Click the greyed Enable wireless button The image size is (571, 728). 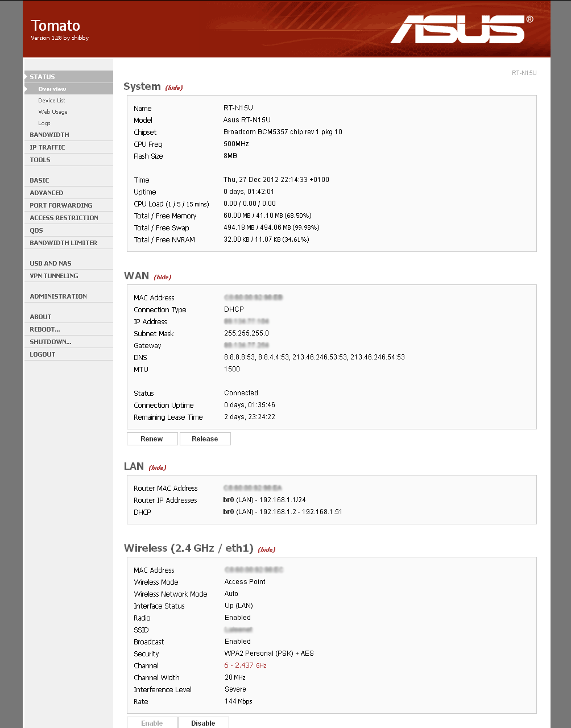pyautogui.click(x=152, y=723)
